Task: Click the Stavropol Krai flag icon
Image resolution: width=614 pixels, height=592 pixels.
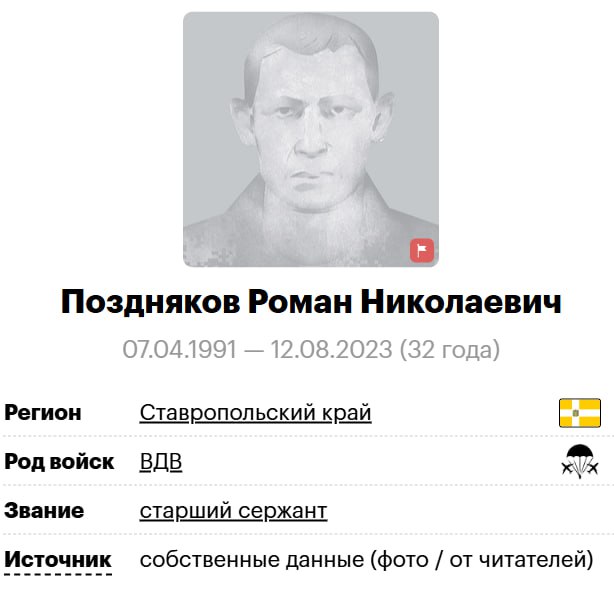Action: point(580,413)
